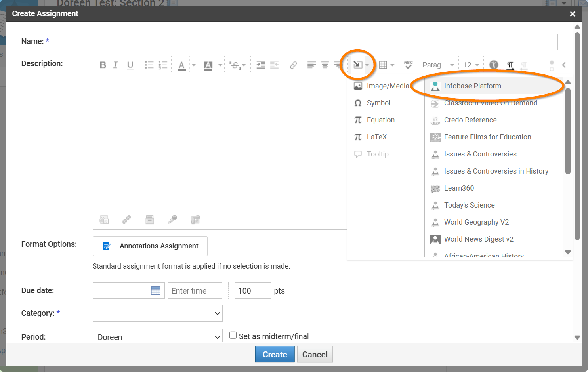Toggle underline formatting
This screenshot has height=372, width=588.
coord(130,65)
